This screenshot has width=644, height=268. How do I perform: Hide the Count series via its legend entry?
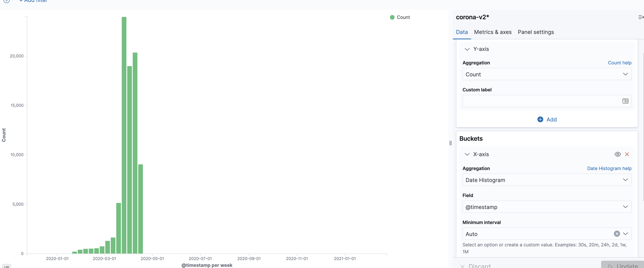pos(403,17)
